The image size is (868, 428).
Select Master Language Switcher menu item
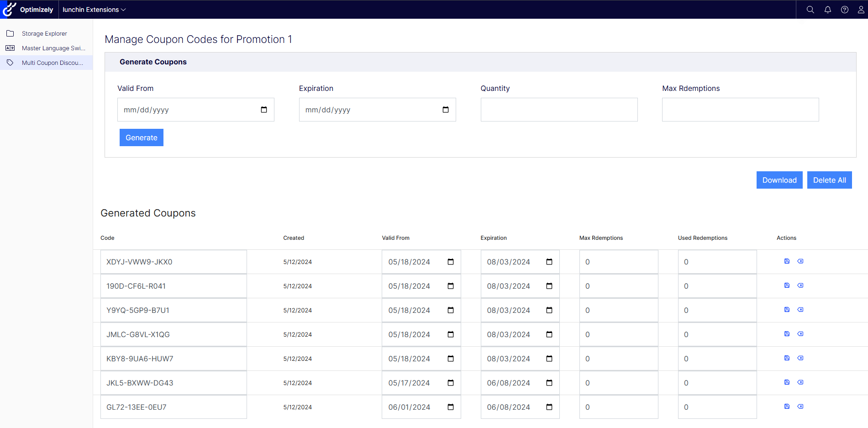(x=53, y=48)
